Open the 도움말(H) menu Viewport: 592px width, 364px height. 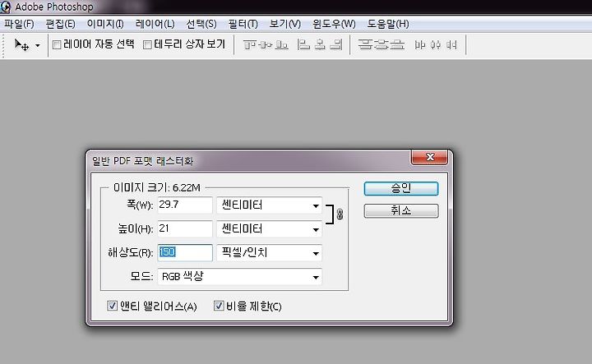coord(388,24)
